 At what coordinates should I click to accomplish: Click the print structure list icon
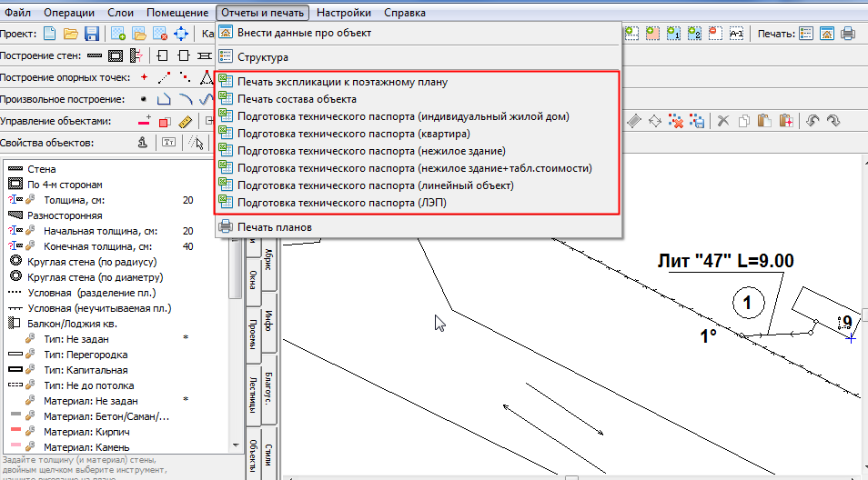(x=806, y=34)
